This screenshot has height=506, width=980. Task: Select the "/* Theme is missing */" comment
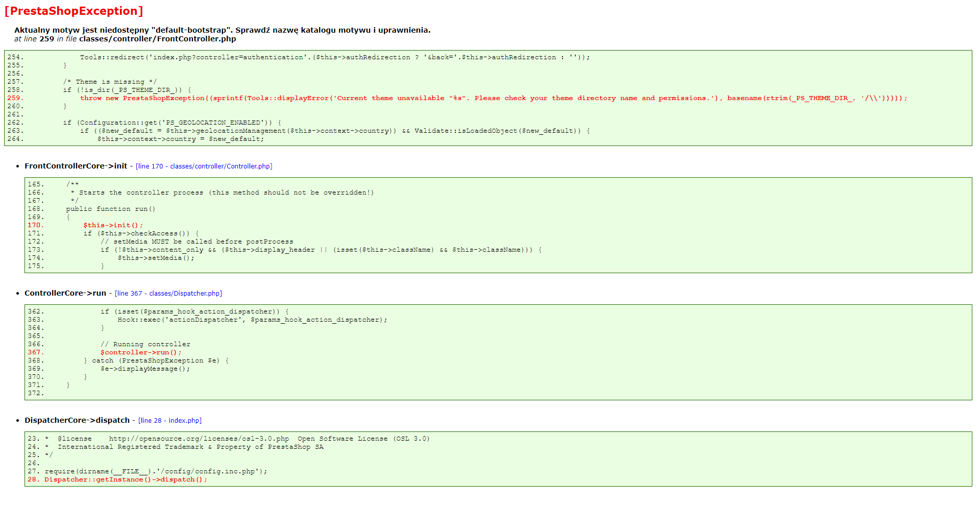point(110,82)
